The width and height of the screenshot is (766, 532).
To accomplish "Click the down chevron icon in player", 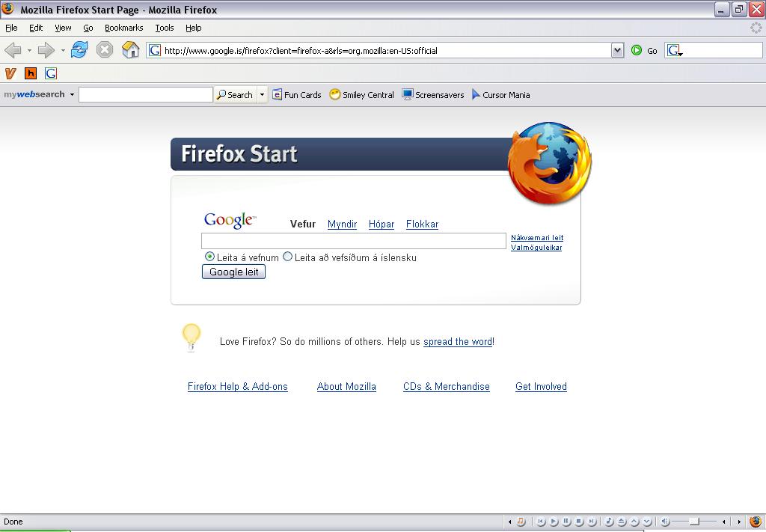I will coord(647,522).
